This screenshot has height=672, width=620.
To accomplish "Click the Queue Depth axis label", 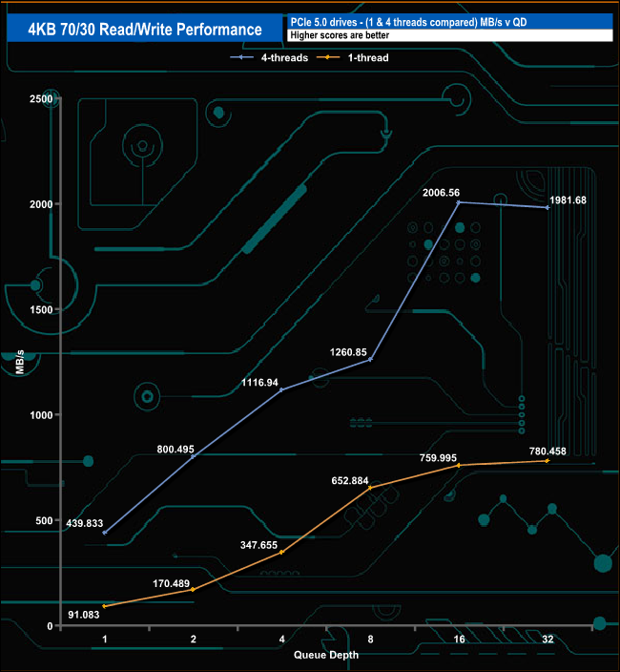I will [326, 655].
